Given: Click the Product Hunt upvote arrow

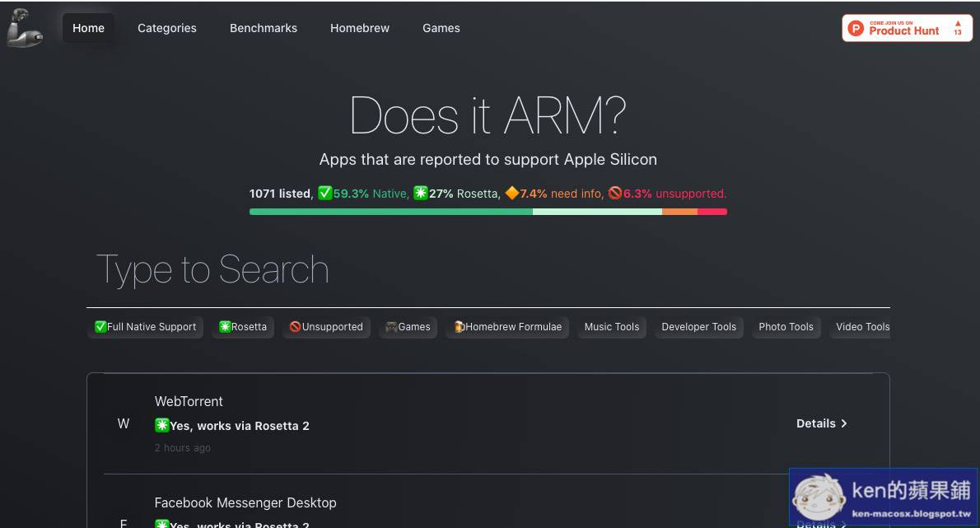Looking at the screenshot, I should click(958, 24).
